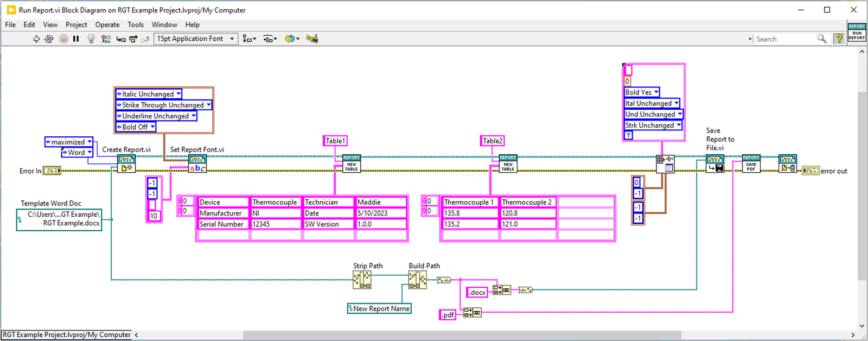This screenshot has height=341, width=868.
Task: Open the Window menu
Action: tap(164, 24)
